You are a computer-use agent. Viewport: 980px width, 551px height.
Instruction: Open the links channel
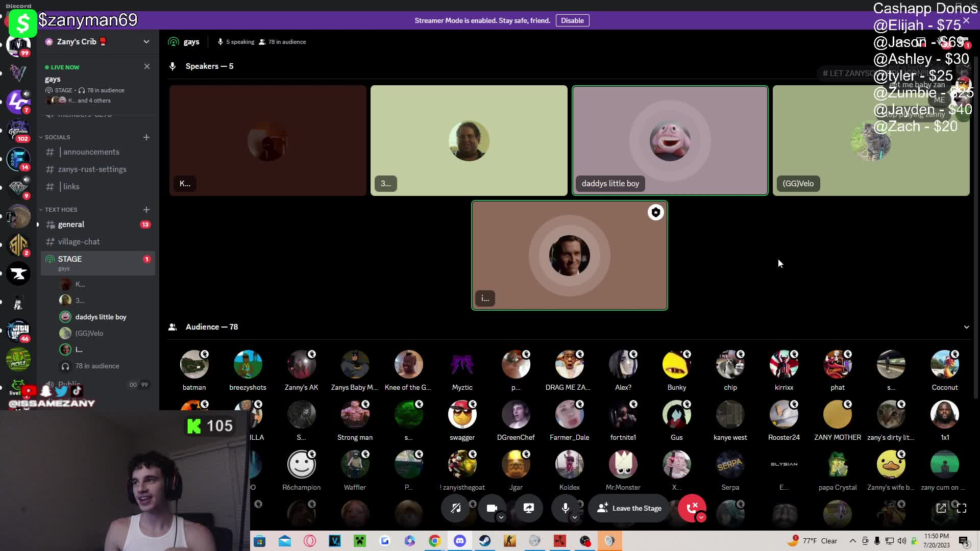tap(97, 187)
